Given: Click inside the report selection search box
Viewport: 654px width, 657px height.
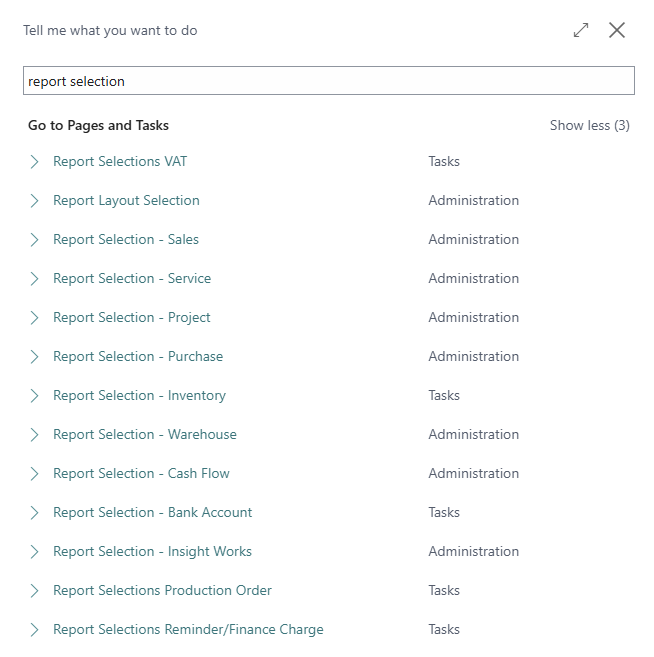Looking at the screenshot, I should tap(329, 80).
